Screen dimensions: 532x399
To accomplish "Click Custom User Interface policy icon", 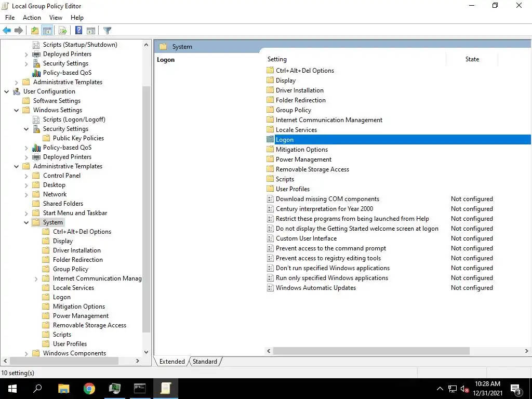I will point(270,238).
